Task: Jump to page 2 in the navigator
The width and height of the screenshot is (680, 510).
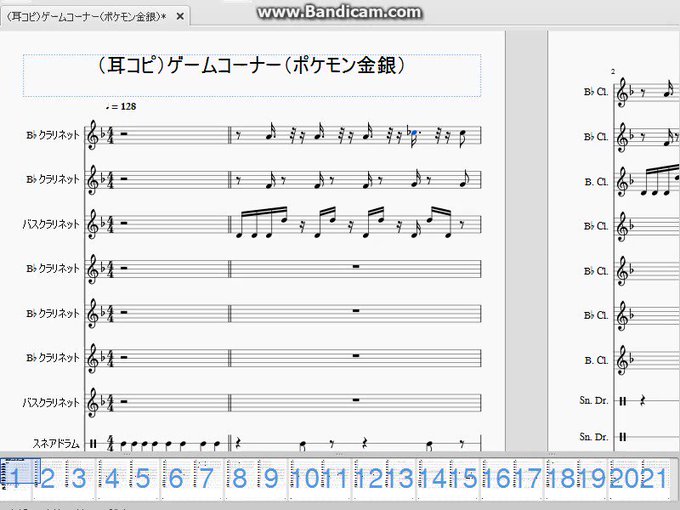Action: pyautogui.click(x=48, y=479)
